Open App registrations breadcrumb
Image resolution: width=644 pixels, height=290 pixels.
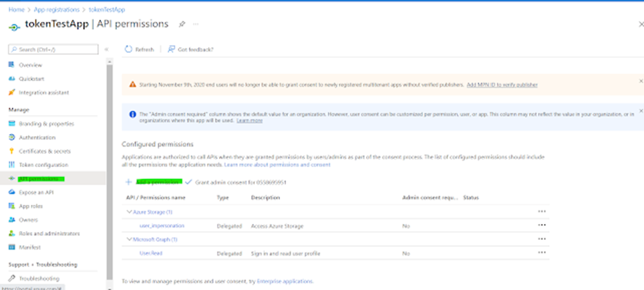tap(57, 9)
